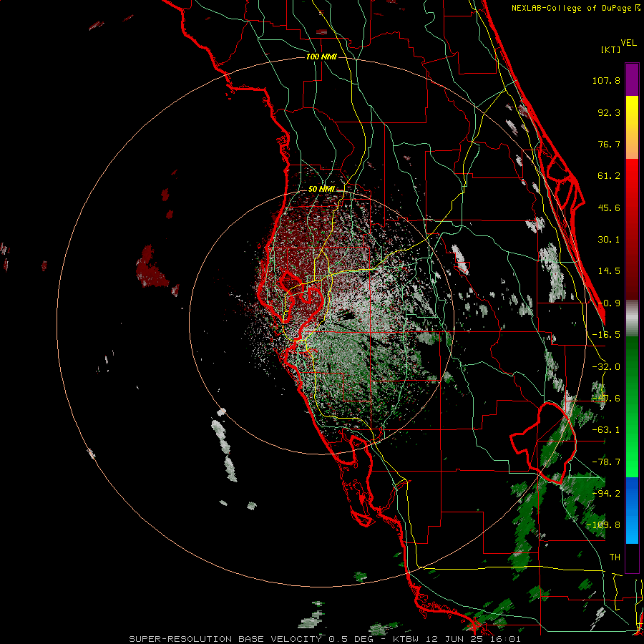
Task: Pick the purple segment of the color bar
Action: coord(632,80)
